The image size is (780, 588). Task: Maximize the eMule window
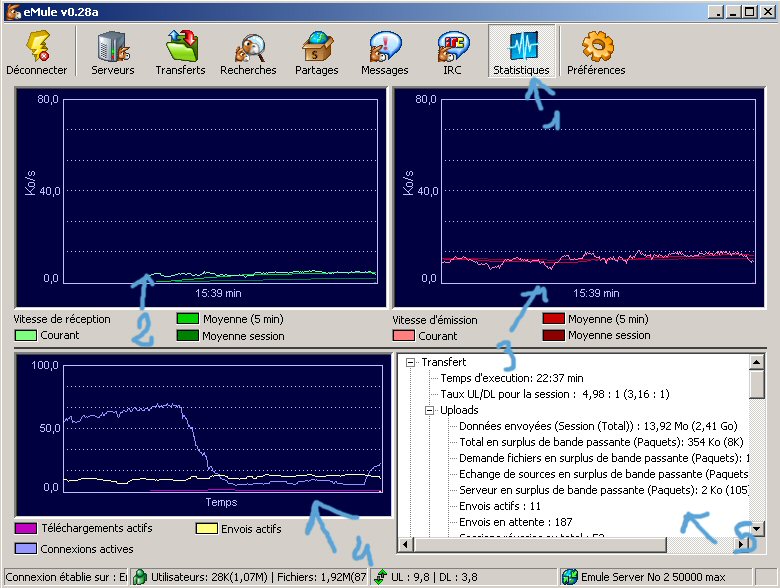[750, 12]
